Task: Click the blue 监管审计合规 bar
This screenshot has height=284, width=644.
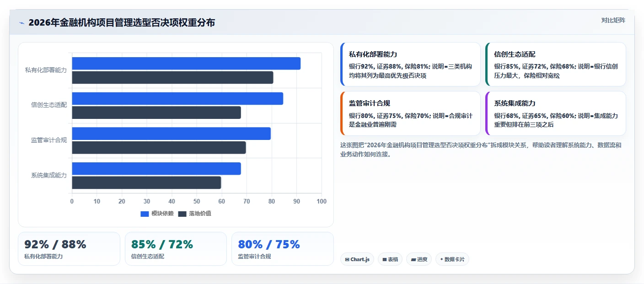Action: click(171, 134)
